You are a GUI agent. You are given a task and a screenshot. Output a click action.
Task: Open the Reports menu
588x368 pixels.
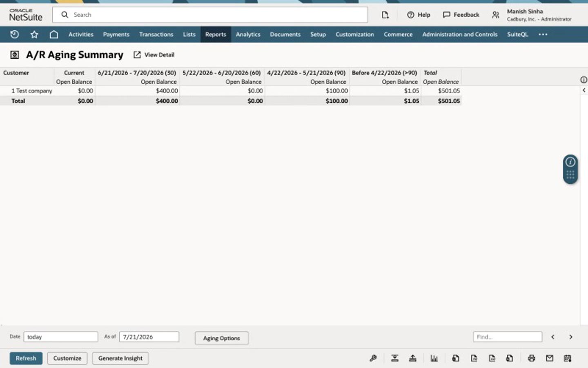(216, 34)
